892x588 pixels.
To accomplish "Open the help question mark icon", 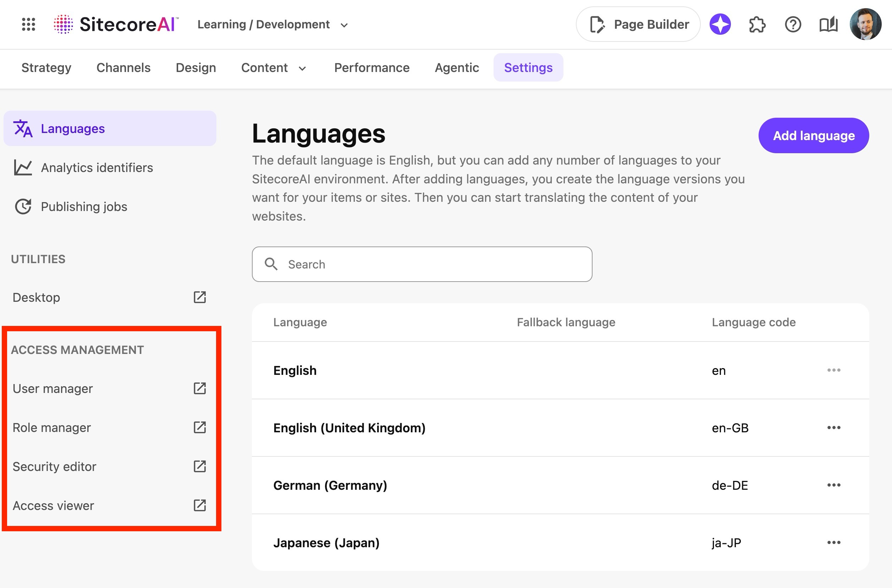I will click(x=793, y=24).
